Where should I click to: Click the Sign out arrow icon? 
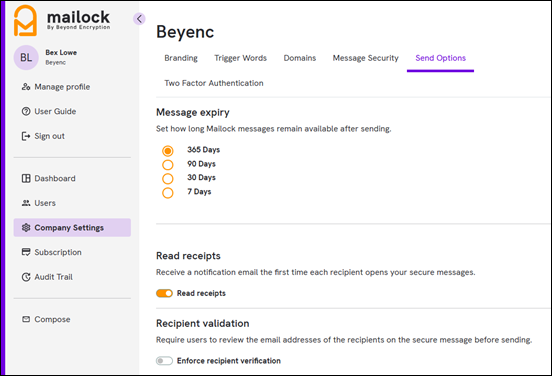pos(26,136)
